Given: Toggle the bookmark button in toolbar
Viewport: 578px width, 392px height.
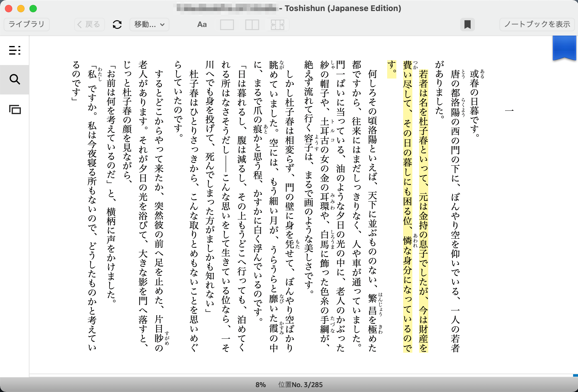Looking at the screenshot, I should point(467,25).
